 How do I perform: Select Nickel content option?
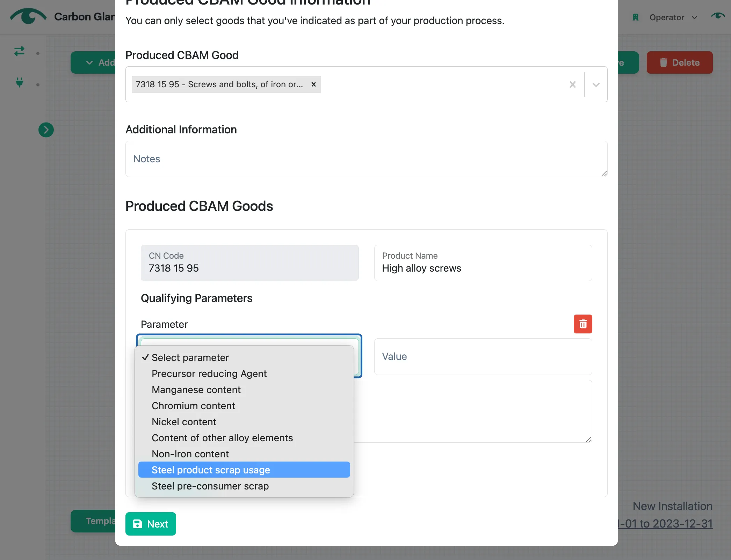244,422
